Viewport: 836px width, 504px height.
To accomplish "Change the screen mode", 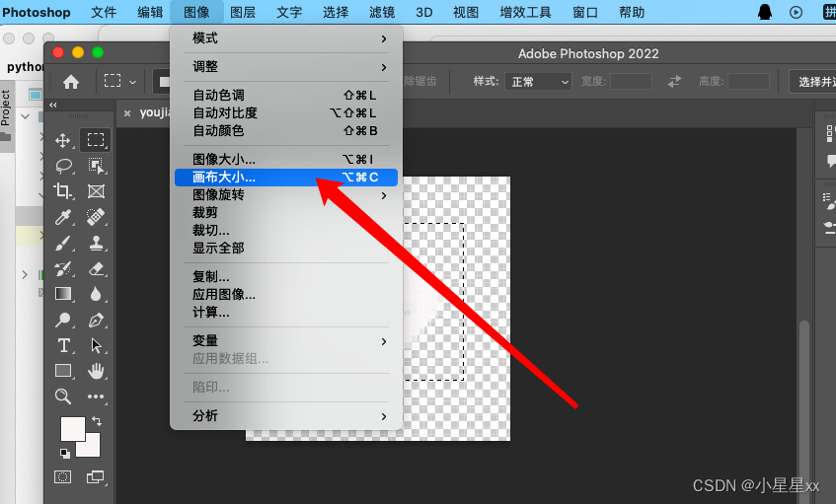I will 96,476.
